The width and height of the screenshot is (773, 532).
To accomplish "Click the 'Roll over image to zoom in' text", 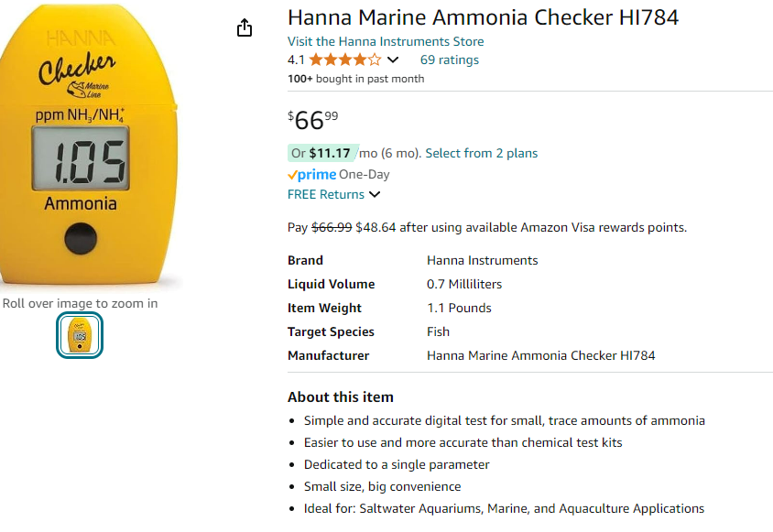I will click(80, 303).
